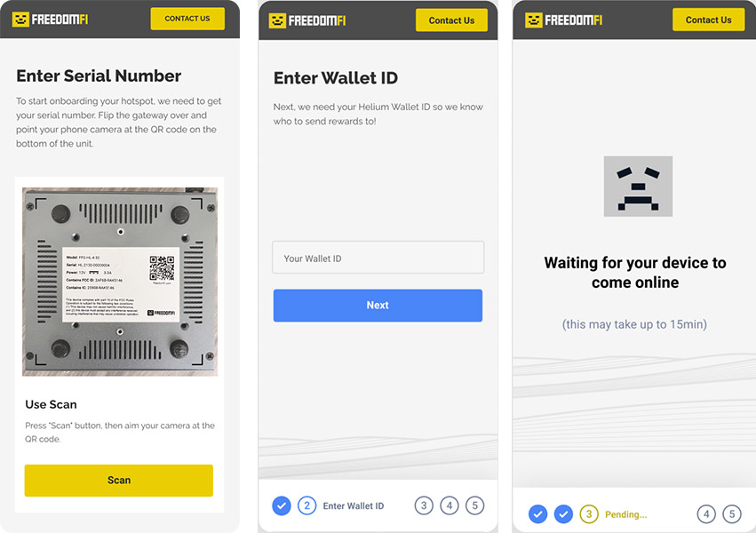Focus the Your Wallet ID input field
The height and width of the screenshot is (533, 756).
pos(378,258)
